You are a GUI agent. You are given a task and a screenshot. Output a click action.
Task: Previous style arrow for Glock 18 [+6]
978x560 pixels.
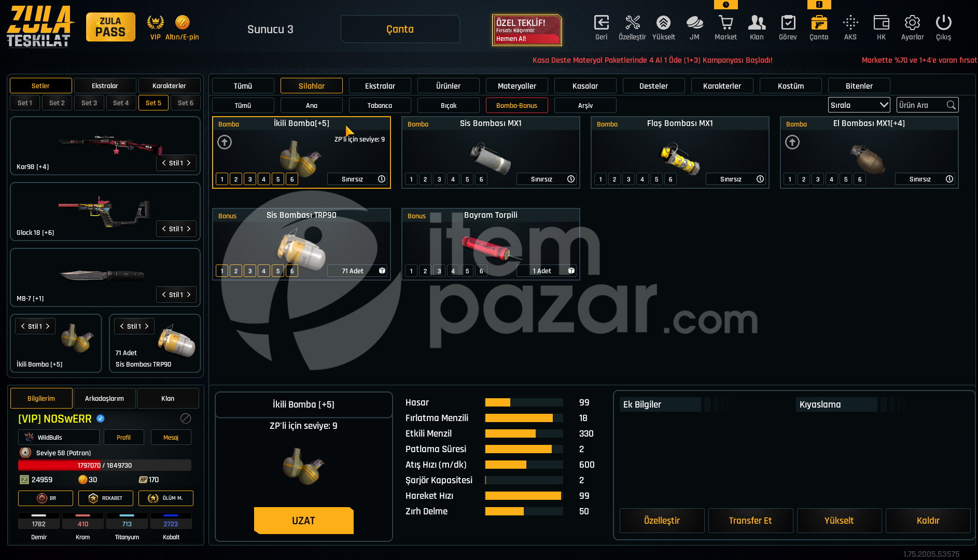coord(164,229)
